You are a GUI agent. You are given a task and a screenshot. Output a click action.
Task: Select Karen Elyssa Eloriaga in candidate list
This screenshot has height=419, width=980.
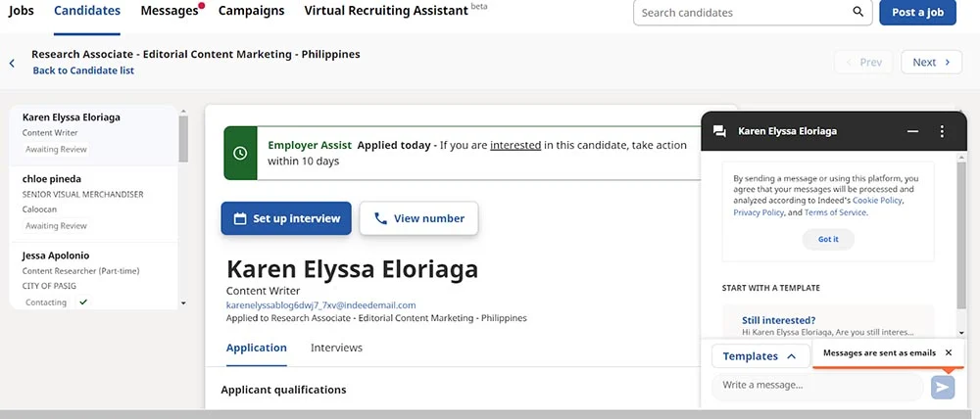pyautogui.click(x=94, y=135)
